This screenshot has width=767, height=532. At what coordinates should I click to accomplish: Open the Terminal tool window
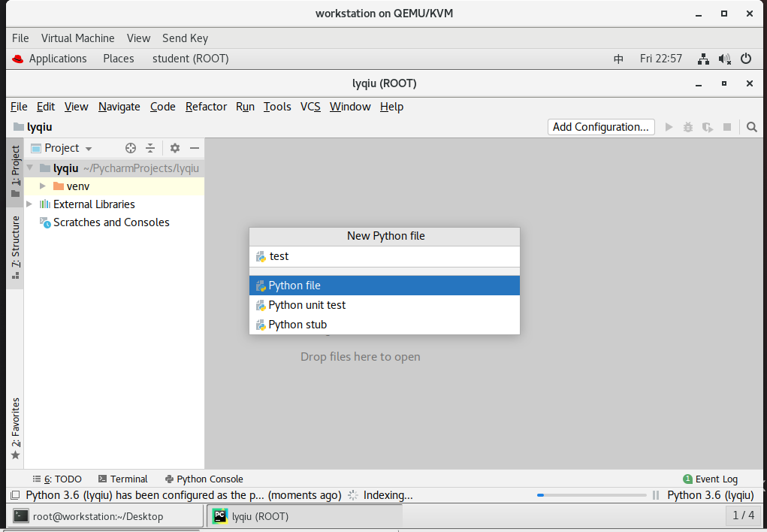(x=122, y=479)
